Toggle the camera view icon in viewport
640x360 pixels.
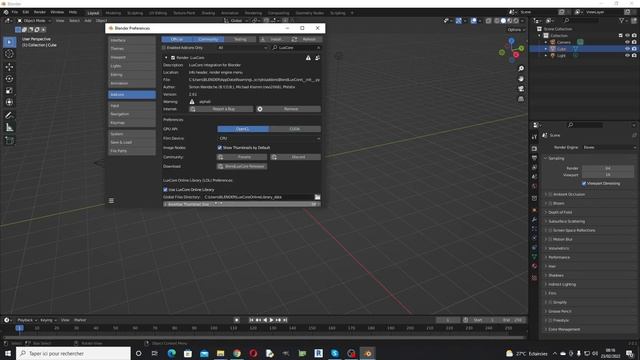click(521, 89)
